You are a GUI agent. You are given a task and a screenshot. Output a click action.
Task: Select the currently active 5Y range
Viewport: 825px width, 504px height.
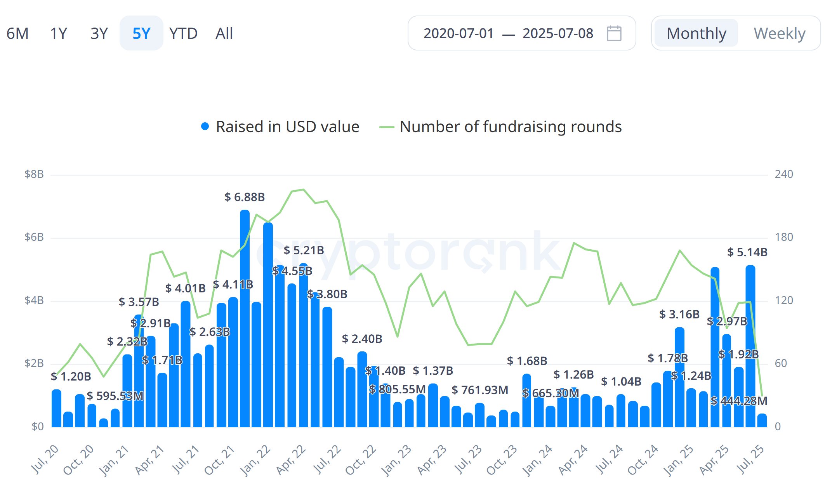coord(141,33)
